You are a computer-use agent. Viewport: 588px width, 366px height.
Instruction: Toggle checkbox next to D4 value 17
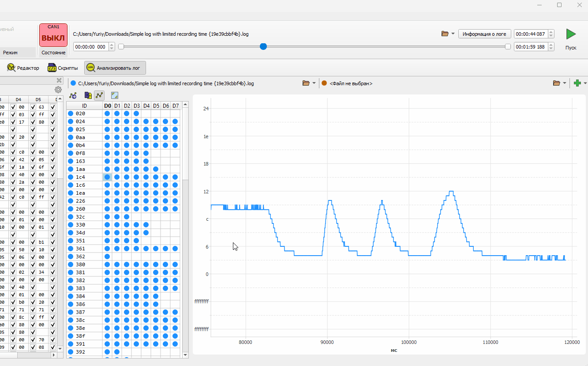click(13, 122)
